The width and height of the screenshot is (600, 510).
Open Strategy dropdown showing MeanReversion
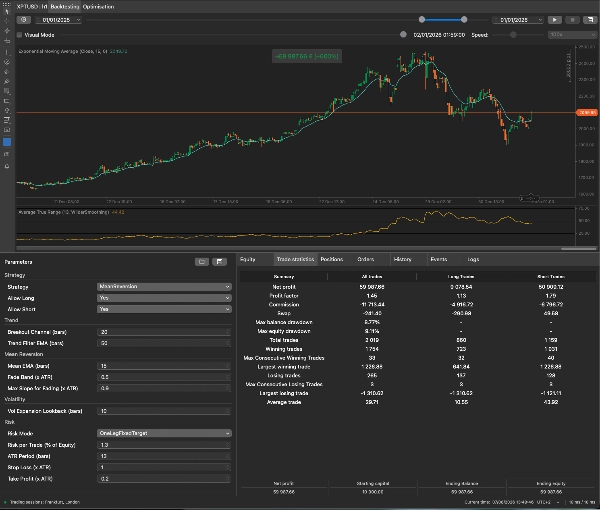pyautogui.click(x=164, y=287)
